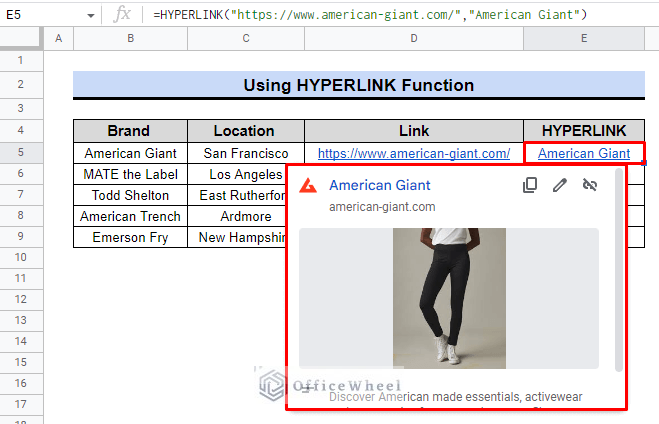Select column B header

coord(130,39)
